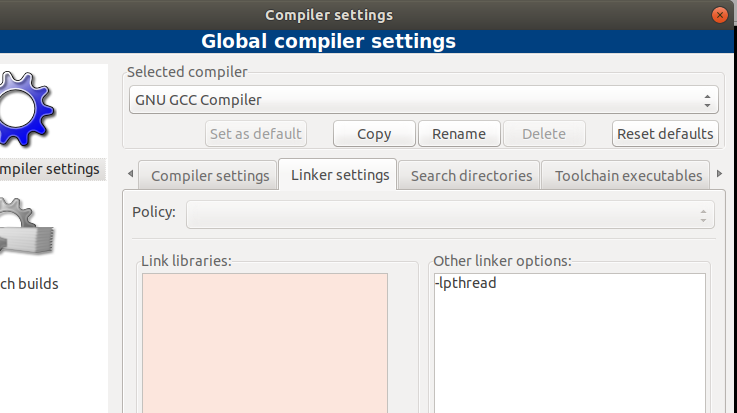Switch to Linker settings tab

click(338, 174)
